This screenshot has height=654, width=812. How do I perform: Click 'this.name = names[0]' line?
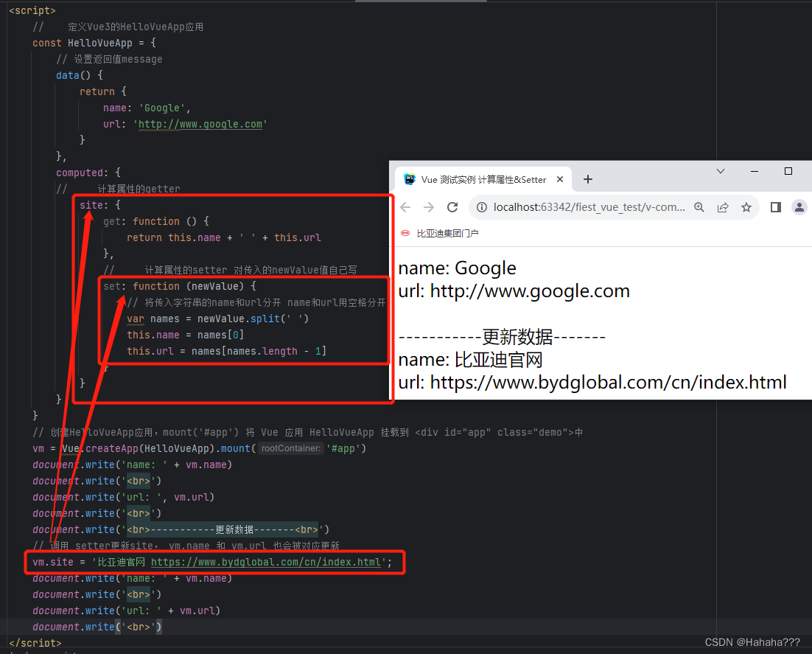pos(185,335)
